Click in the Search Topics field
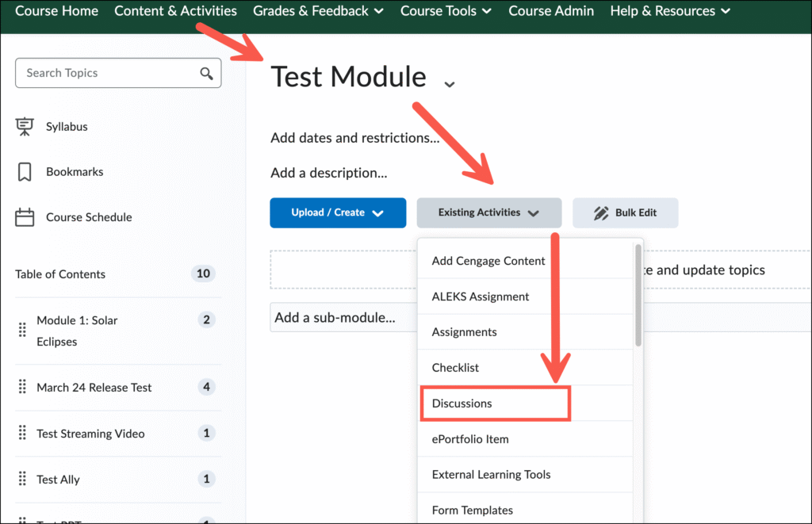The image size is (812, 524). coord(118,73)
